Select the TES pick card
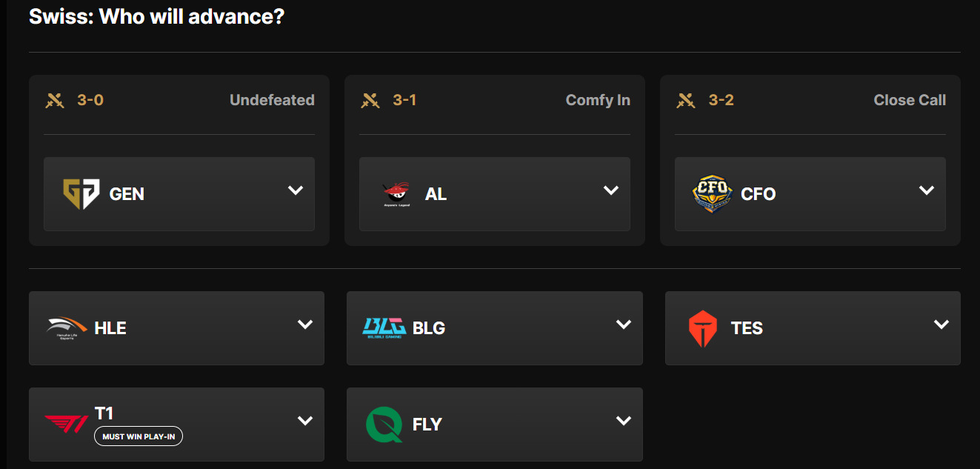 tap(813, 328)
